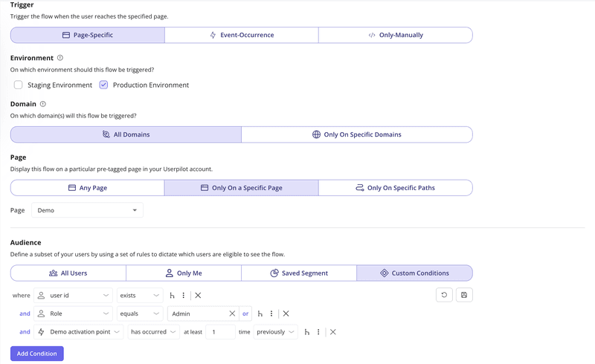Click nest icon on Demo activation row
Image resolution: width=595 pixels, height=364 pixels.
point(307,332)
